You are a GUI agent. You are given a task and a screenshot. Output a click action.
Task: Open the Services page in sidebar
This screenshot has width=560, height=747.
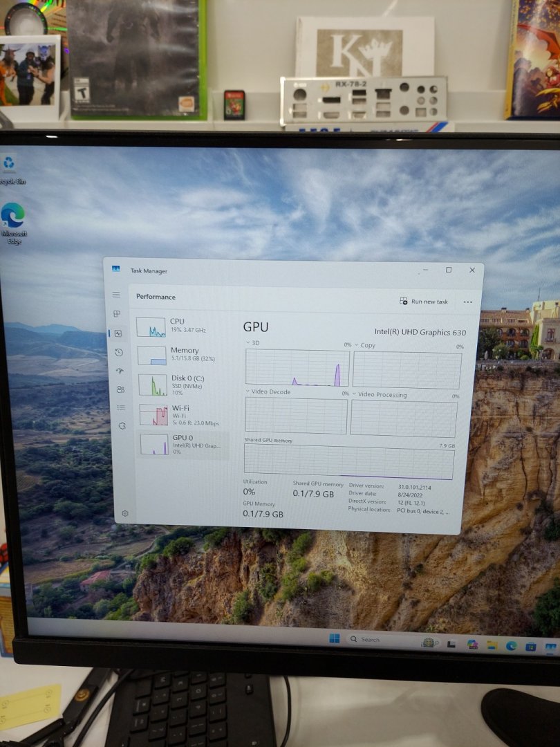122,426
